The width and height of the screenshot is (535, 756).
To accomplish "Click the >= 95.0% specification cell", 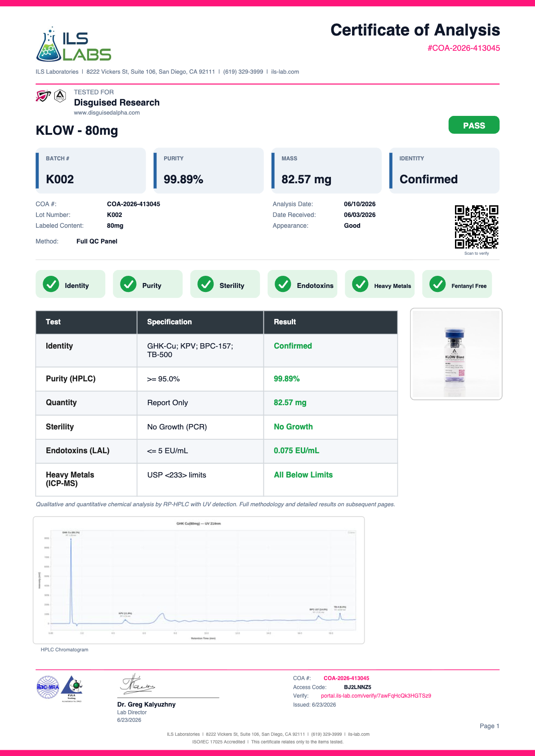I will tap(200, 379).
